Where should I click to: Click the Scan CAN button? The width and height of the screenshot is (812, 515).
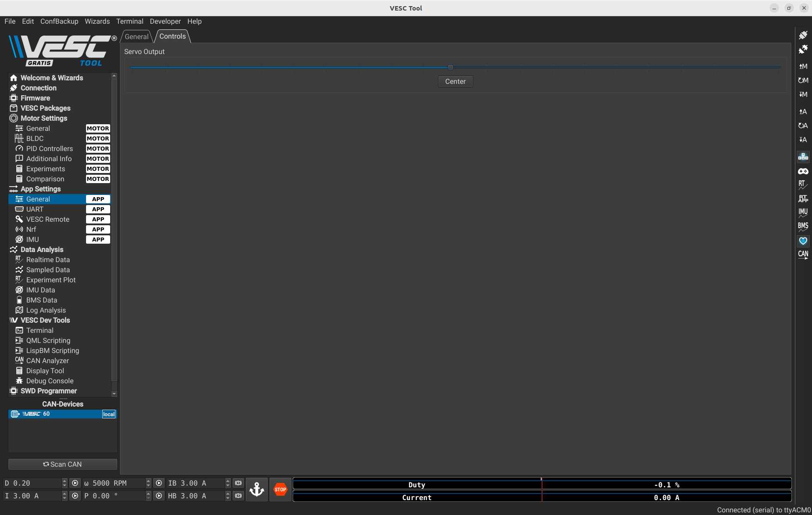click(x=62, y=464)
